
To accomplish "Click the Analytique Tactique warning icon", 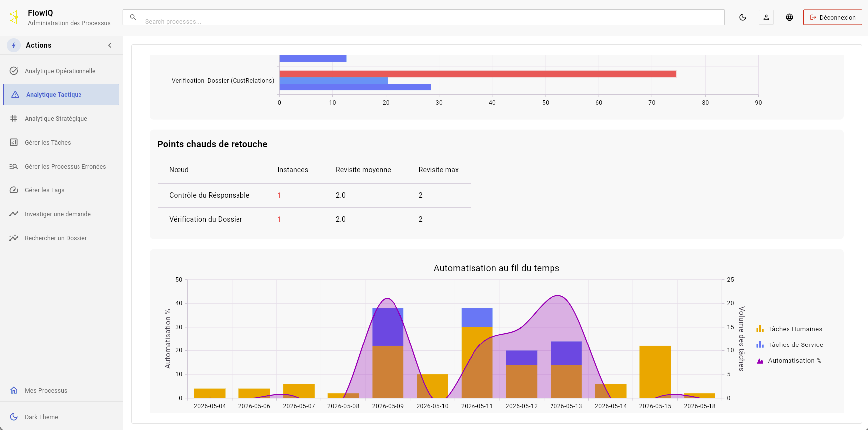I will click(x=15, y=94).
